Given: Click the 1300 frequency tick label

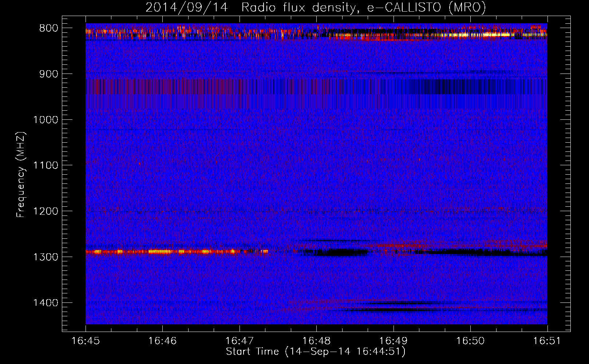Looking at the screenshot, I should tap(46, 257).
